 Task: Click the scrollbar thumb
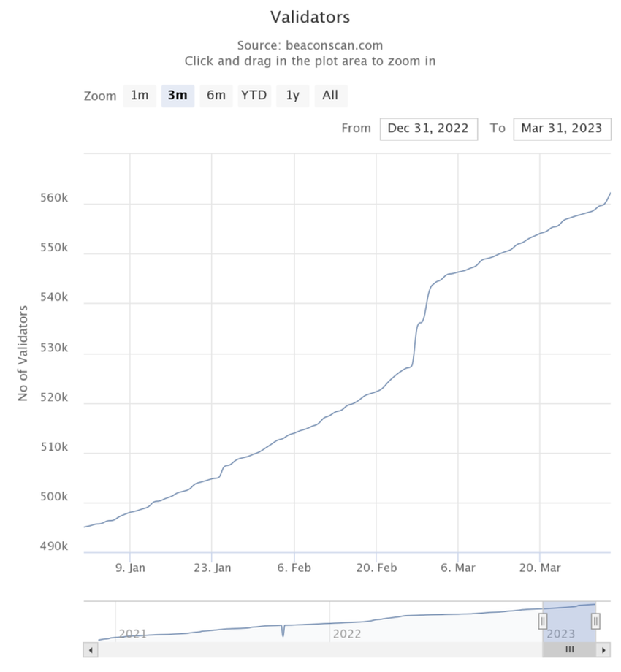point(569,649)
